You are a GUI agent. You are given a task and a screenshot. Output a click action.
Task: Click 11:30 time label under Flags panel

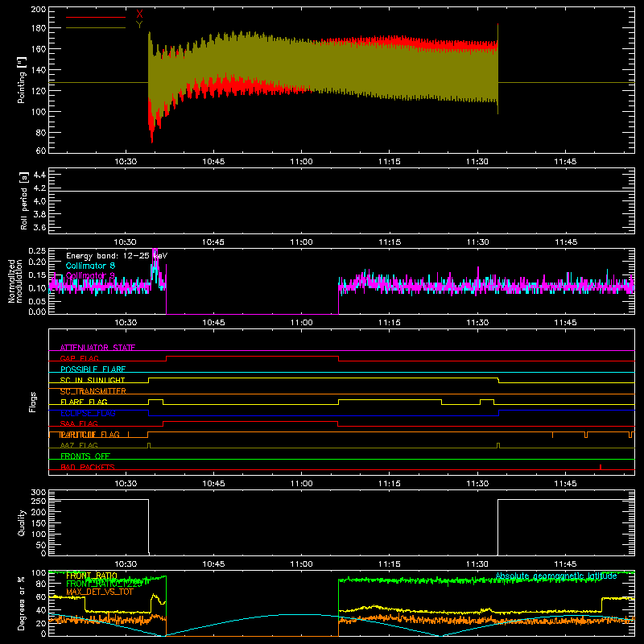477,484
